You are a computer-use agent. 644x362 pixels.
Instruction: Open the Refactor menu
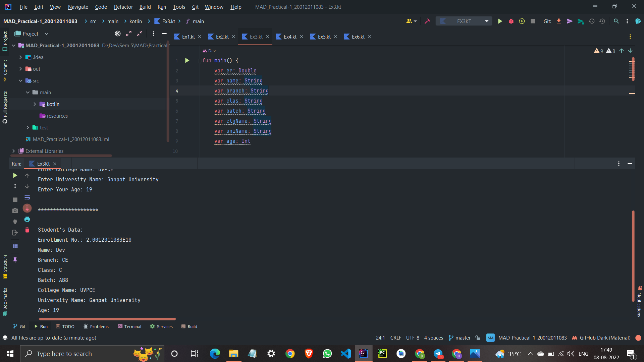coord(123,7)
